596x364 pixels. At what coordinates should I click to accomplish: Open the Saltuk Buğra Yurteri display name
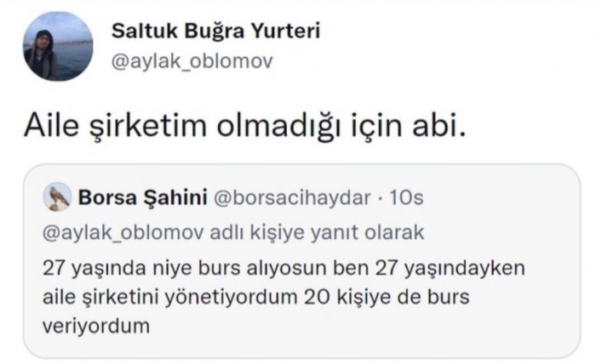[216, 31]
